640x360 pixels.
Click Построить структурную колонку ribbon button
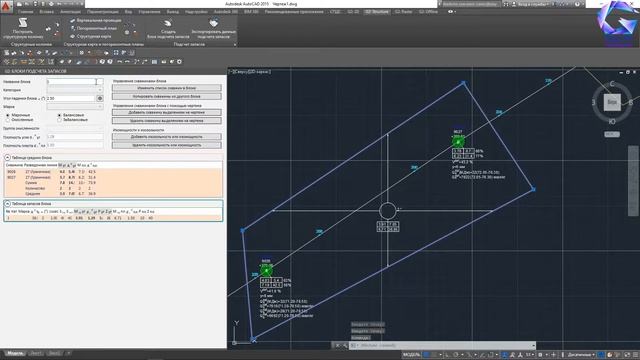pos(23,29)
